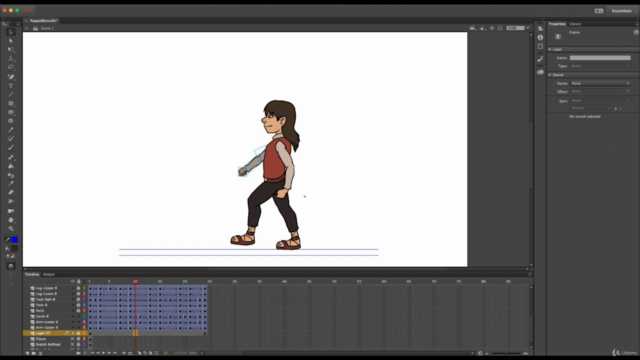640x360 pixels.
Task: Select the Oval tool
Action: pyautogui.click(x=11, y=112)
